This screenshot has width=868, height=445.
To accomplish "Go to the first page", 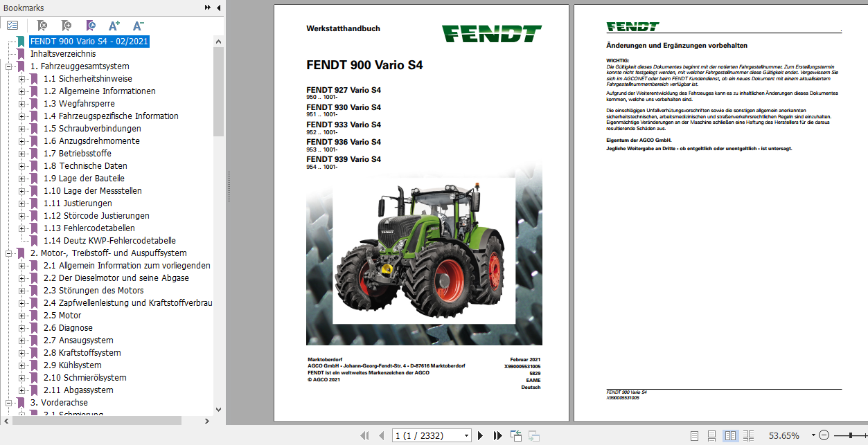I will point(364,435).
